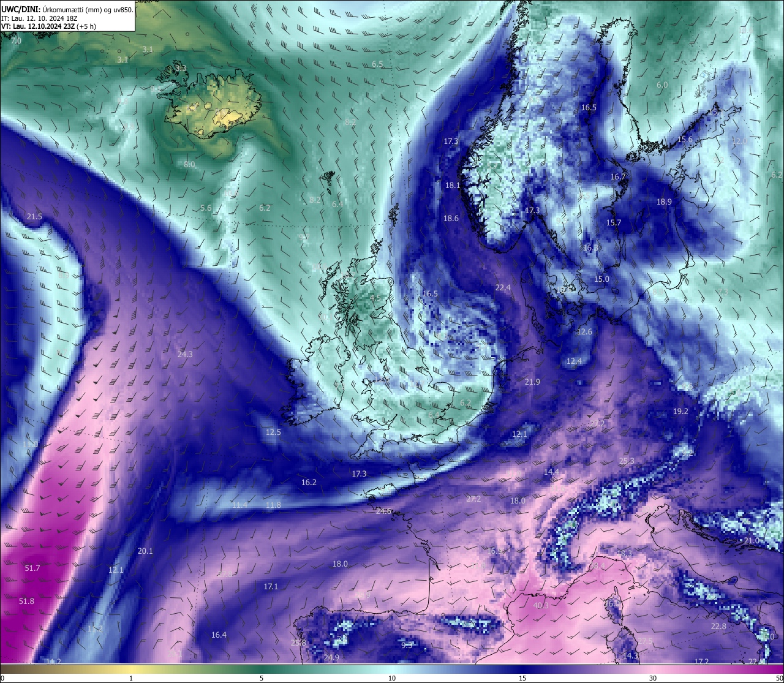Click the 16.7 value label
This screenshot has height=683, width=784.
coord(618,177)
